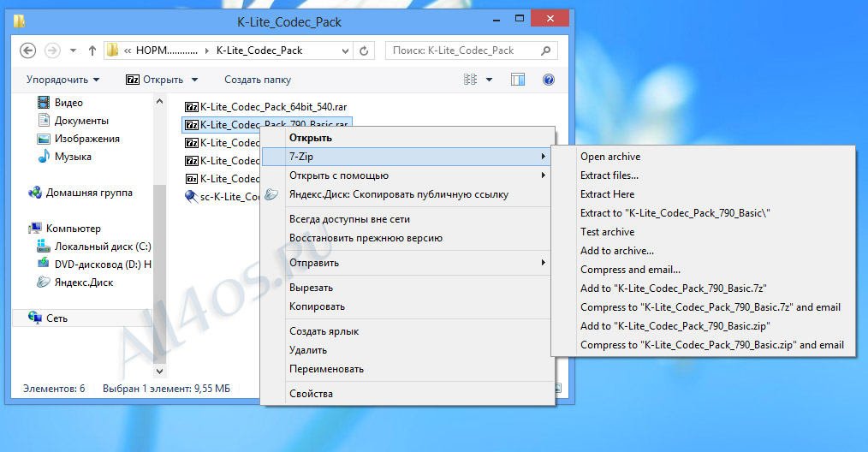Open the view options dropdown arrow
Screen dimensions: 868x452
489,80
